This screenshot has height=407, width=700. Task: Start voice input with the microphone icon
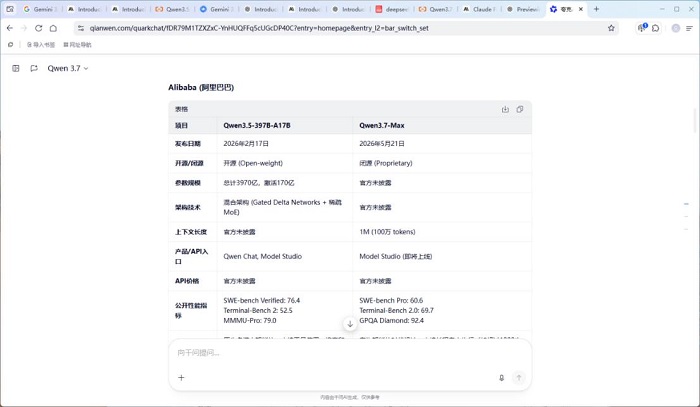[501, 378]
